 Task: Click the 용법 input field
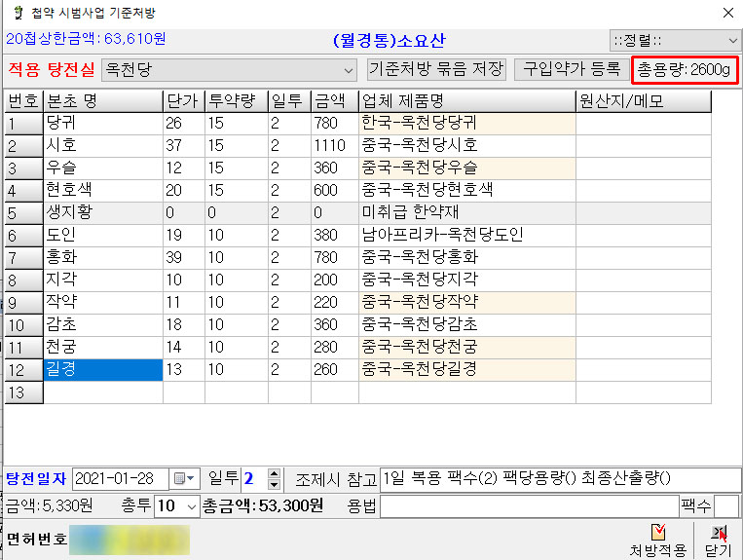pyautogui.click(x=527, y=505)
